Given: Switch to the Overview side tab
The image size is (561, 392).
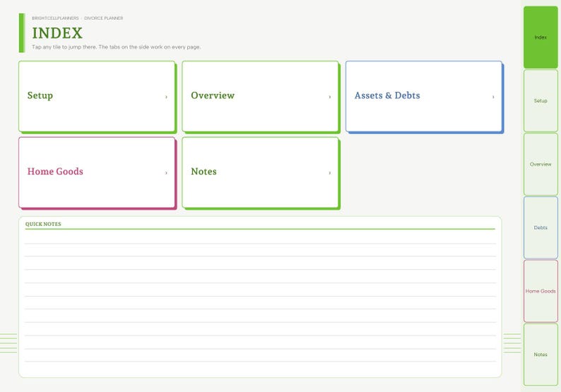Looking at the screenshot, I should point(541,164).
